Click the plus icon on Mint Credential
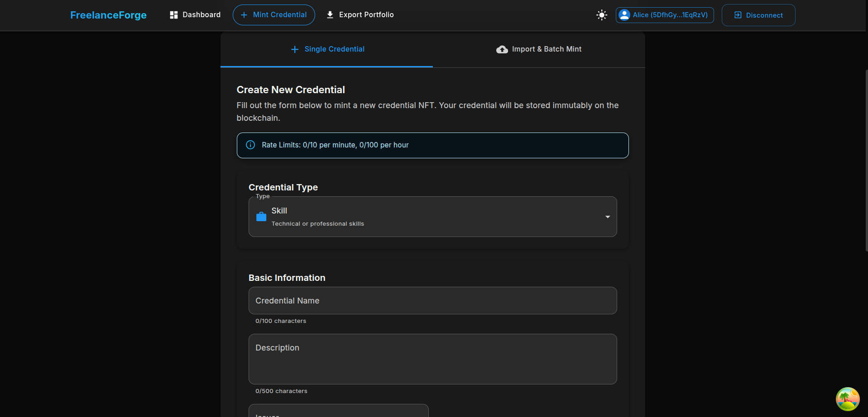868x417 pixels. 244,15
